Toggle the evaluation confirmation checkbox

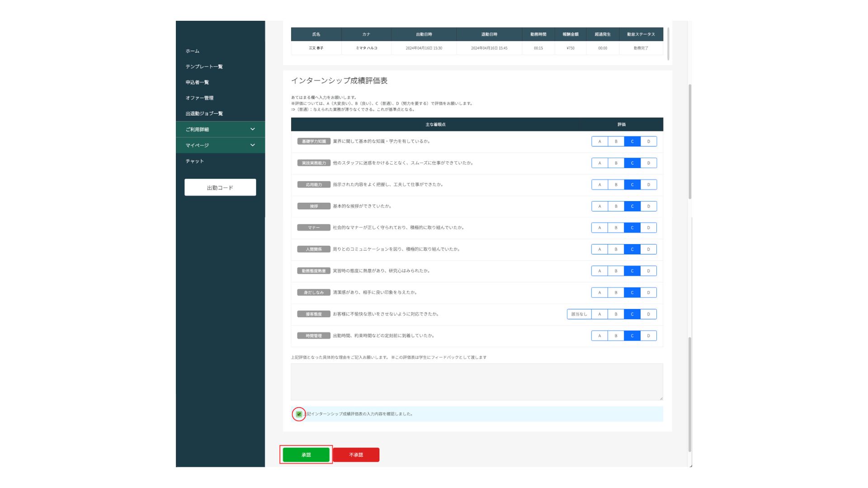(299, 414)
